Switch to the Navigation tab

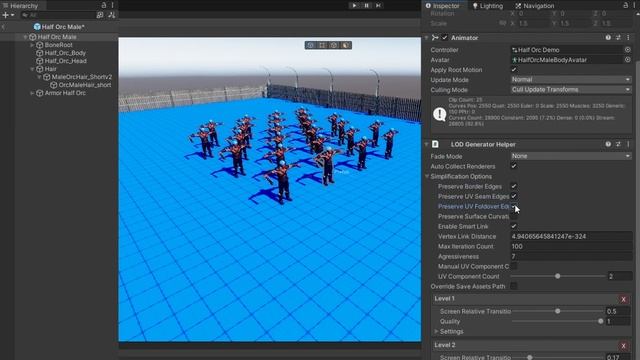[535, 6]
